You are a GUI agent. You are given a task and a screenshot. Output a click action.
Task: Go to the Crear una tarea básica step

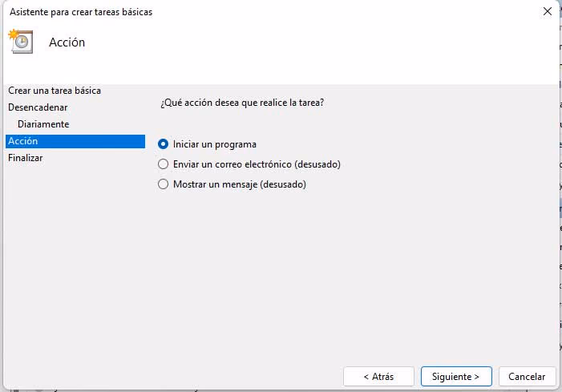pos(55,91)
